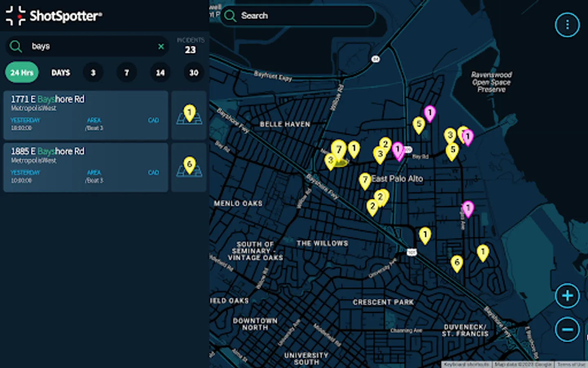Click the Belle Haven neighborhood label
588x368 pixels.
285,124
